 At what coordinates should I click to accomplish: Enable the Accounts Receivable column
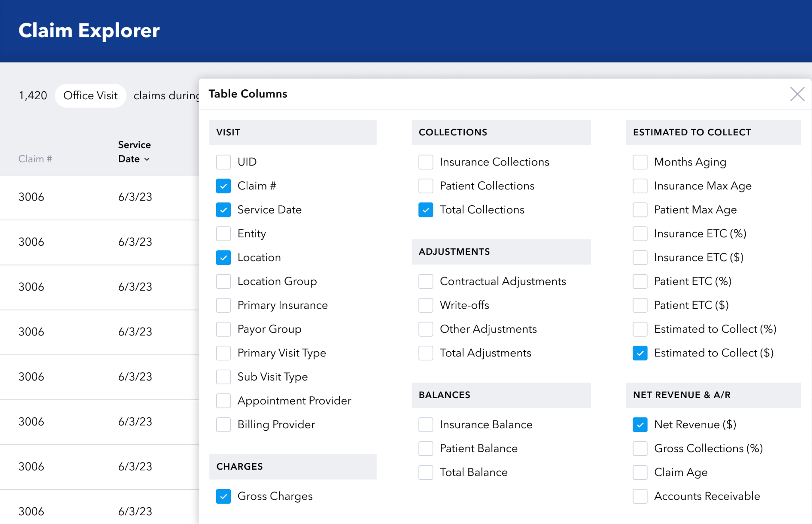[640, 496]
